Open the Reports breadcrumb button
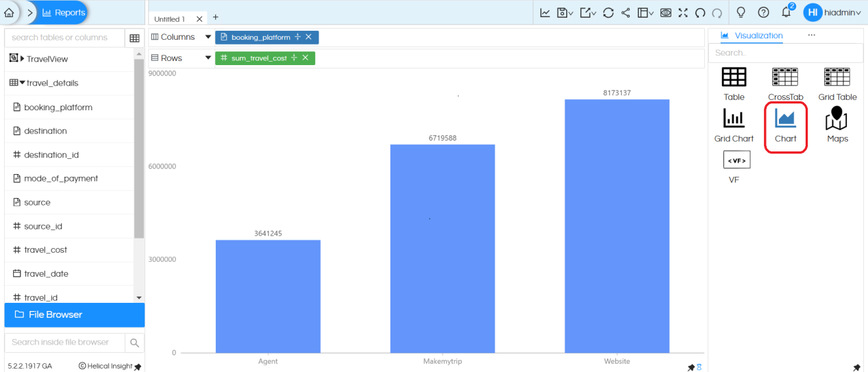Viewport: 868px width, 372px height. [64, 12]
